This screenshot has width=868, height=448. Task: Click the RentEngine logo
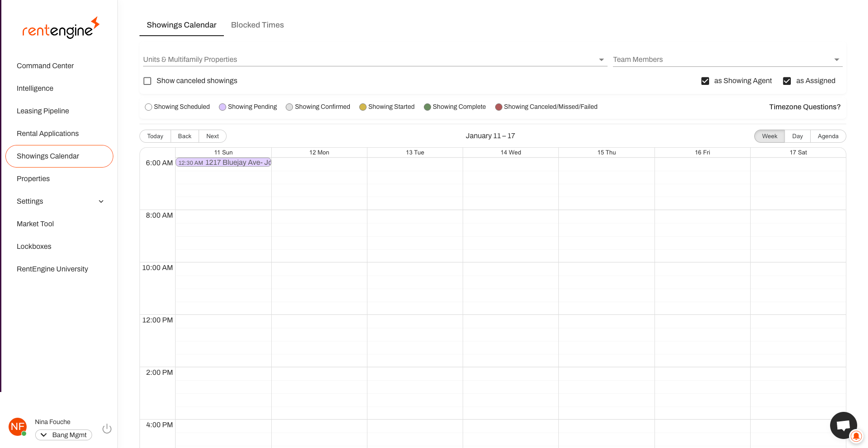tap(60, 28)
